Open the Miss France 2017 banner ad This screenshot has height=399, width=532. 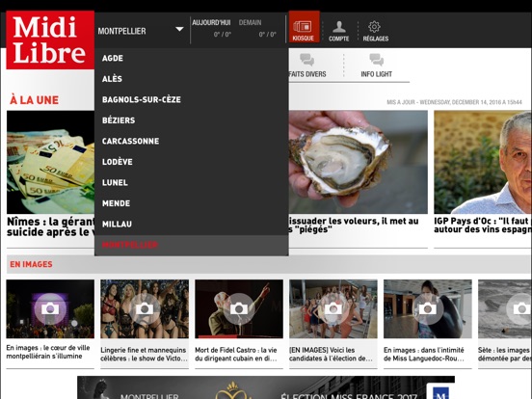[266, 387]
